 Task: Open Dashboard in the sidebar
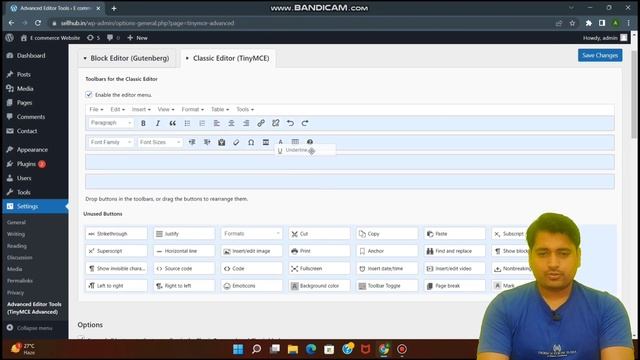click(x=31, y=56)
